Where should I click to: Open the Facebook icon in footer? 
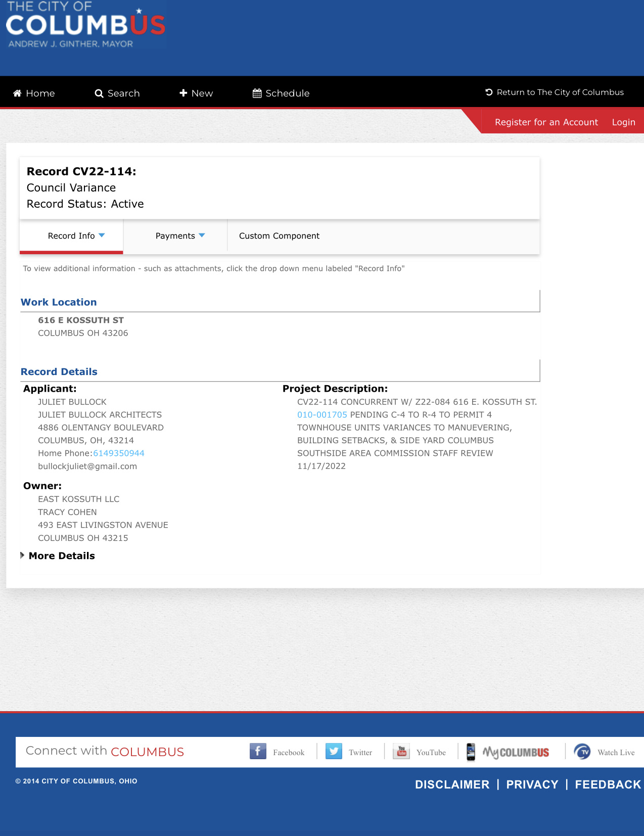(258, 751)
